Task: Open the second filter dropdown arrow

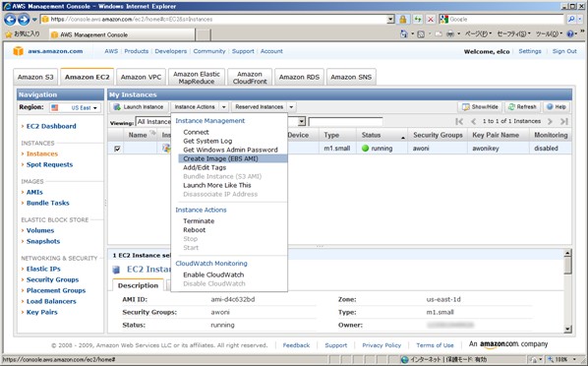Action: tap(302, 122)
